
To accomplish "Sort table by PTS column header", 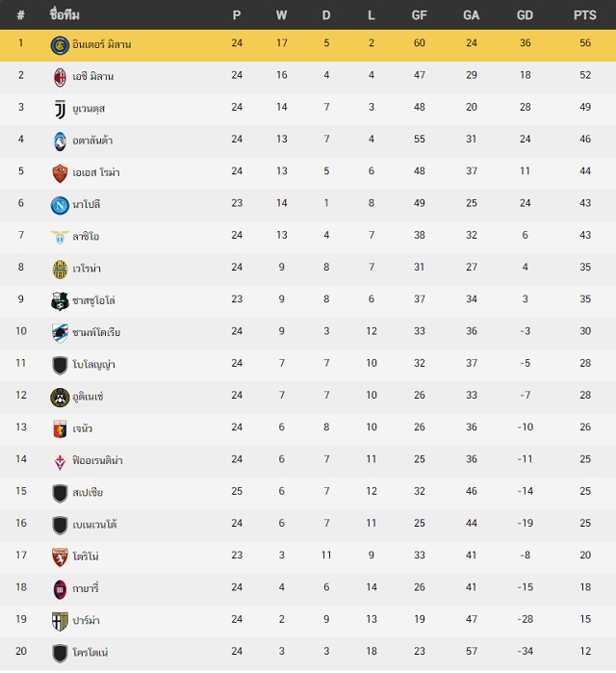I will coord(584,15).
